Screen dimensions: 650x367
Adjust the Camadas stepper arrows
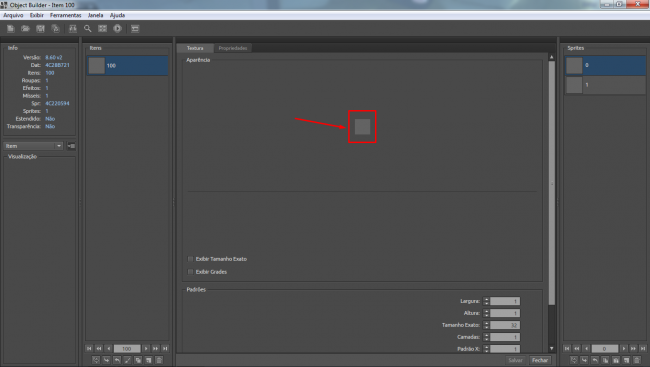(x=486, y=337)
